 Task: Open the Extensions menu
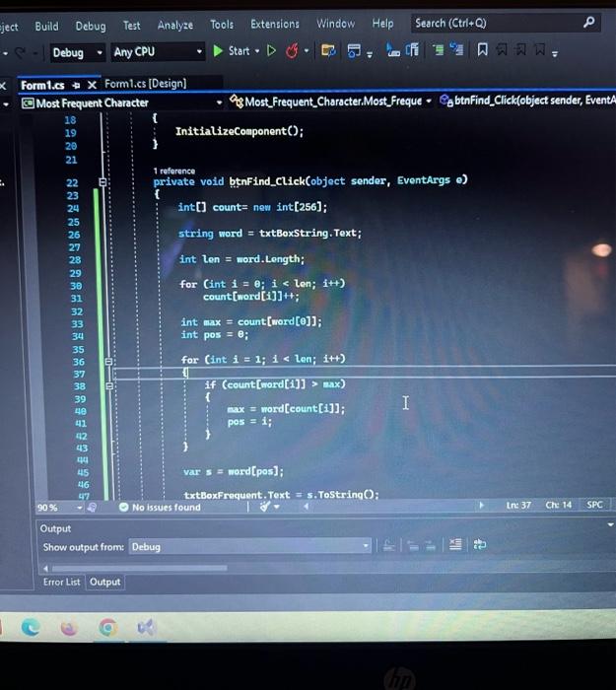(275, 24)
